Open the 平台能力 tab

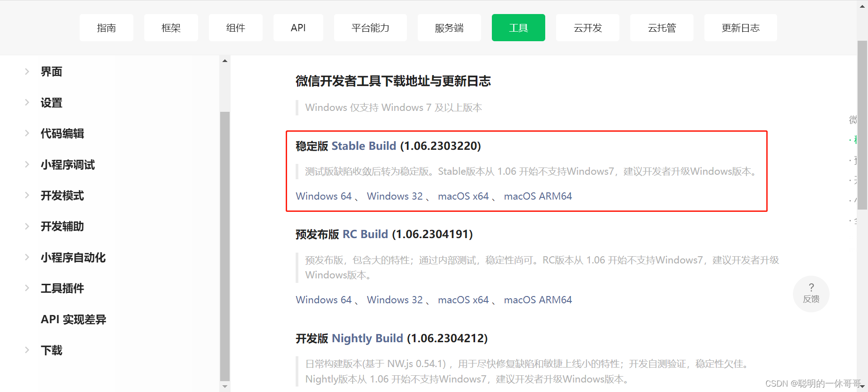click(370, 28)
